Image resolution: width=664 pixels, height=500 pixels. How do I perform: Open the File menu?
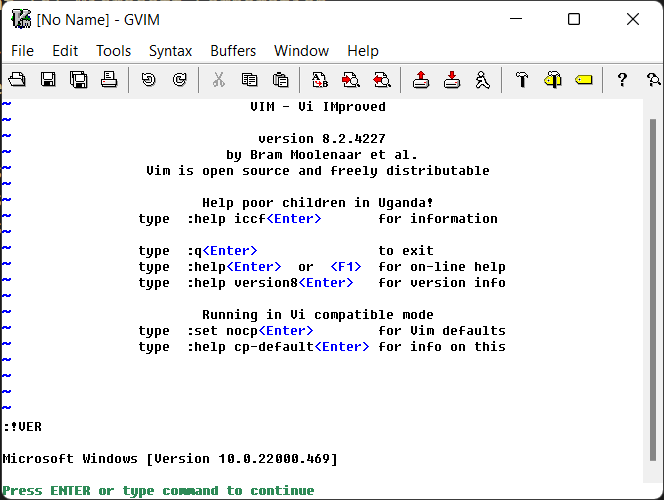point(22,51)
